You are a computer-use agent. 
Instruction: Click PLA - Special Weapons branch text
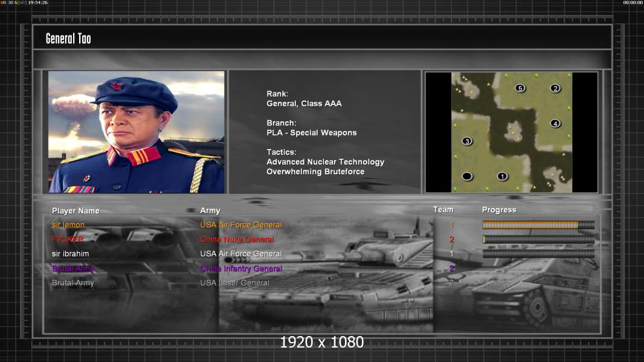pos(311,133)
